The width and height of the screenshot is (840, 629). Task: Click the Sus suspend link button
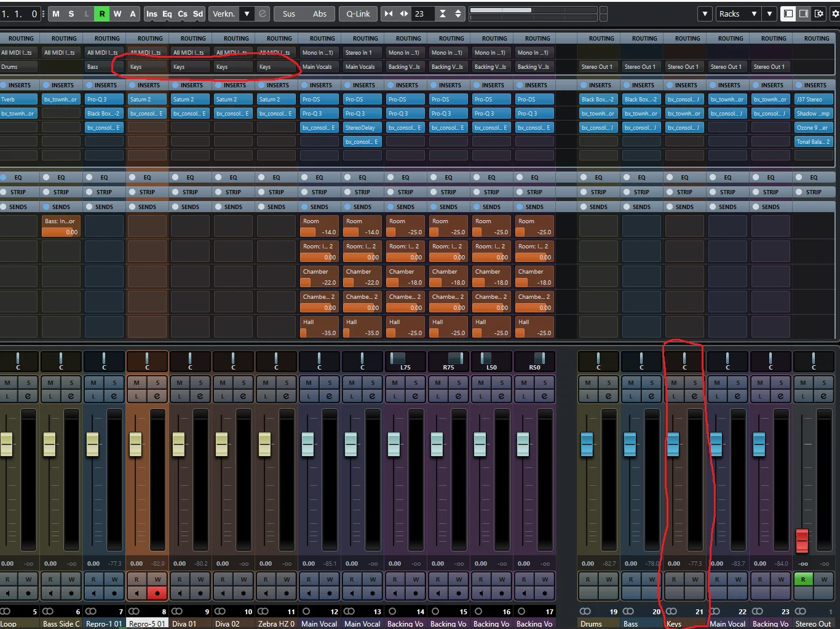(x=289, y=14)
